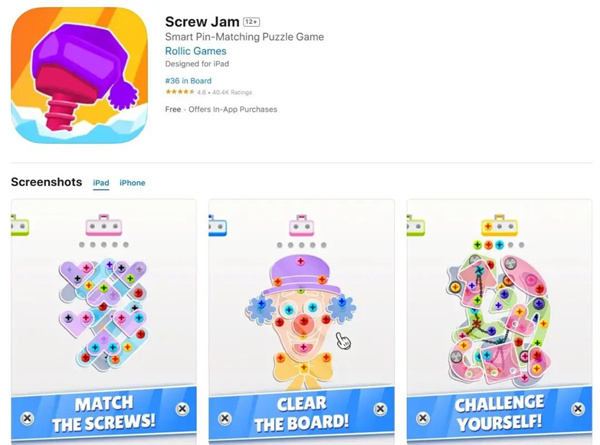The image size is (600, 445).
Task: Open the Challenge Yourself screenshot
Action: (499, 321)
